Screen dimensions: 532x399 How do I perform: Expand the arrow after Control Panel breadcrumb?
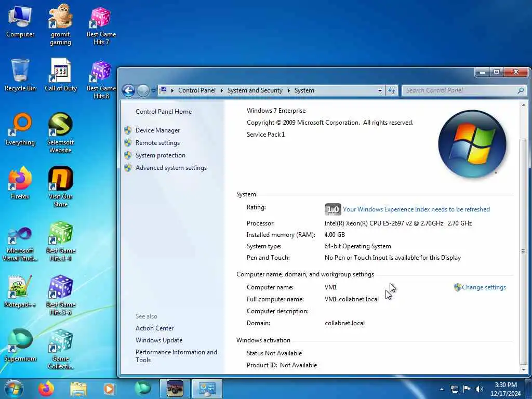coord(221,90)
